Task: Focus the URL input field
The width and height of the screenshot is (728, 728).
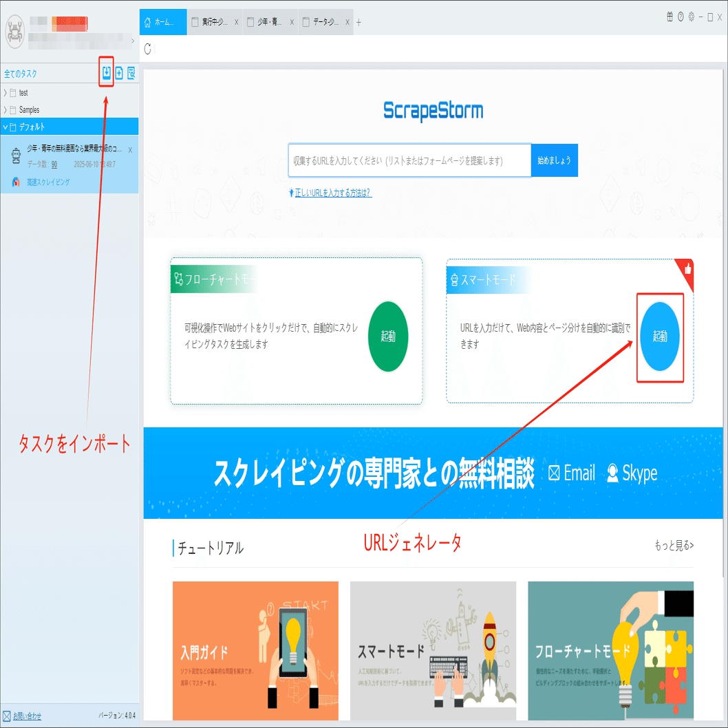Action: (409, 160)
